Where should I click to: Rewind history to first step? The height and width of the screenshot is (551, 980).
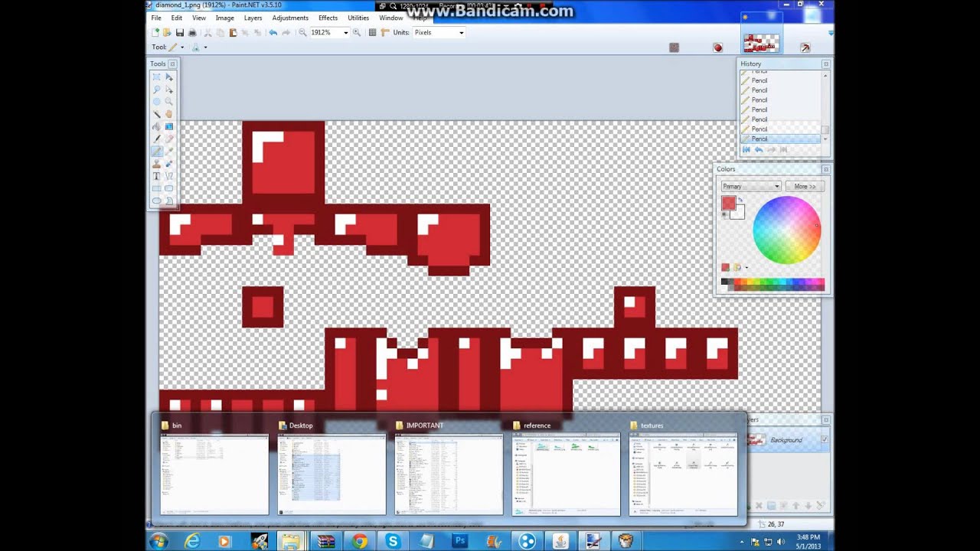coord(746,150)
